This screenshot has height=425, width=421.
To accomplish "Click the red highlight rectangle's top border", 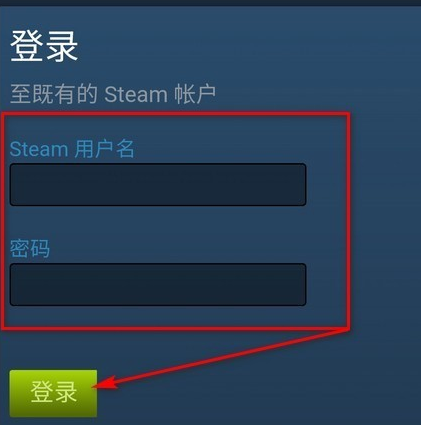I will pos(176,114).
